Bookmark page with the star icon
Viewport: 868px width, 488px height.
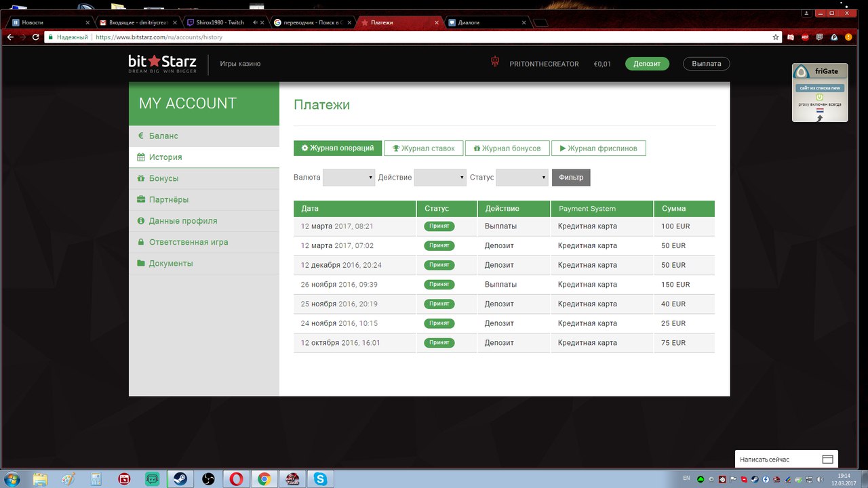click(x=775, y=37)
